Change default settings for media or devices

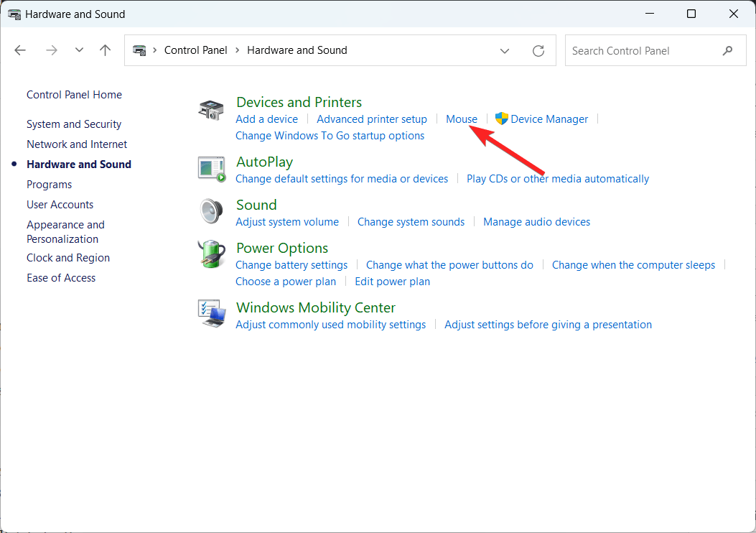point(341,179)
